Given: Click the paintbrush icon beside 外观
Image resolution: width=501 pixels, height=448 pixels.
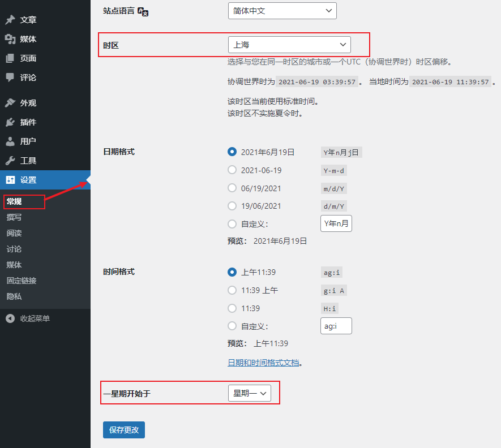Looking at the screenshot, I should (x=10, y=103).
